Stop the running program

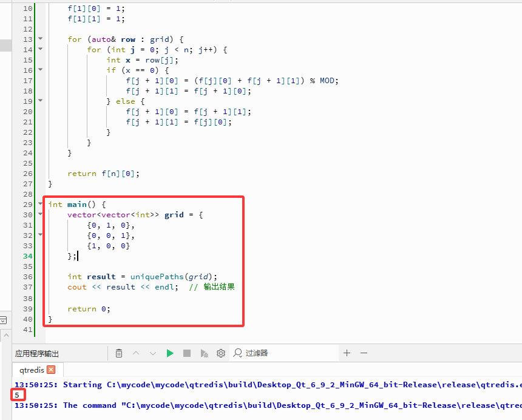187,353
